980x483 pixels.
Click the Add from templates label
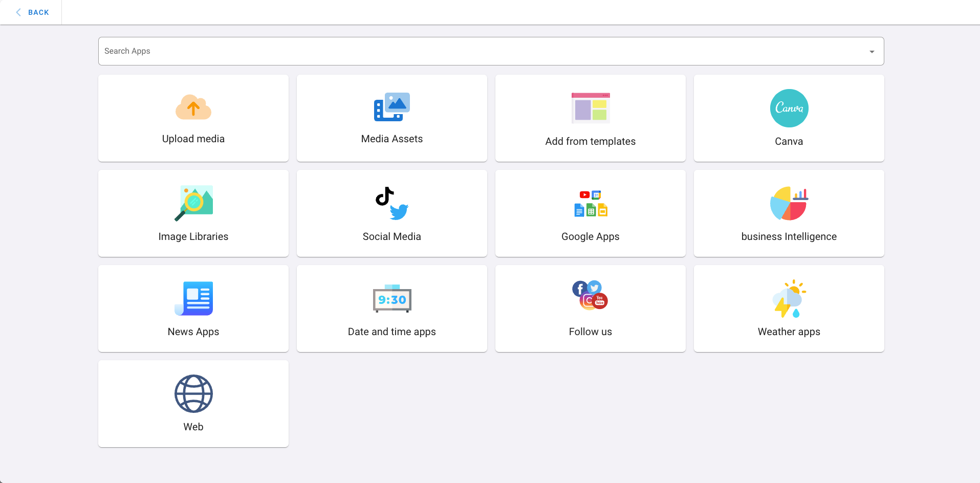pos(591,141)
